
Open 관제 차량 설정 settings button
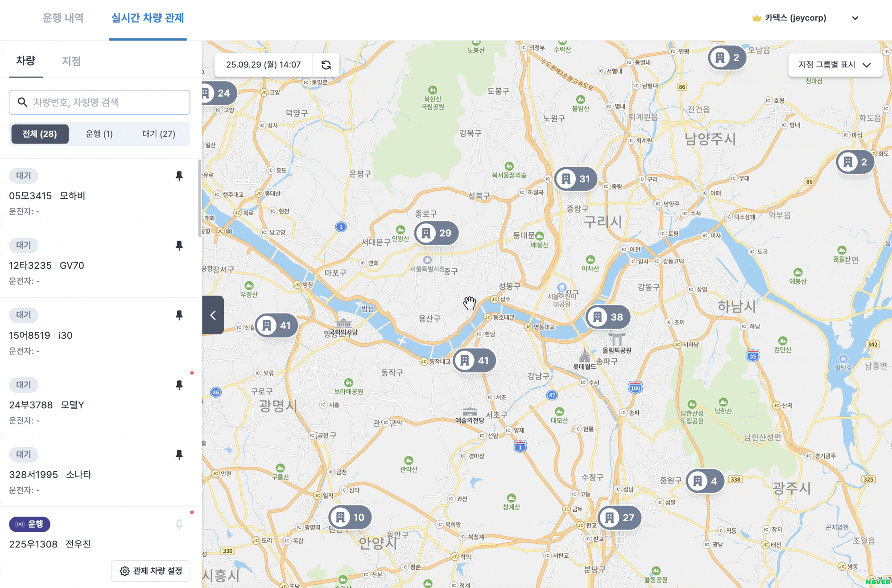point(151,571)
